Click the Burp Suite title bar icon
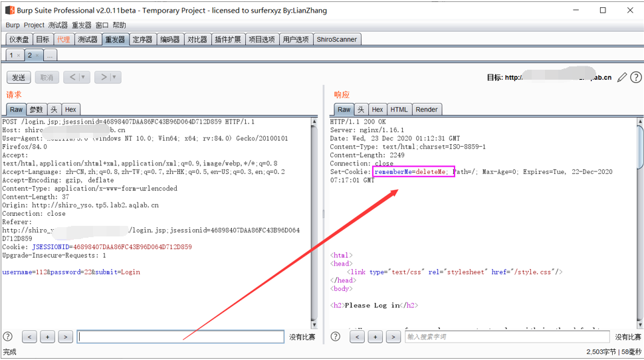 click(x=10, y=10)
